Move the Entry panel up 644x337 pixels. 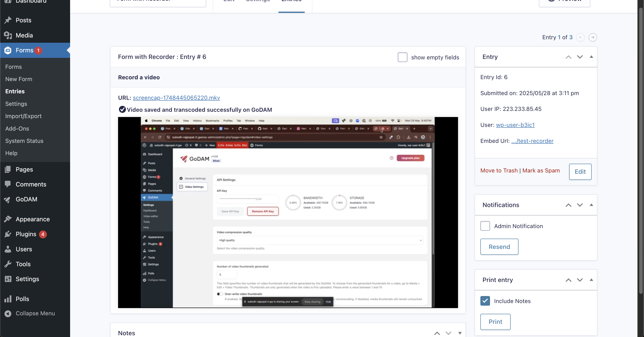[x=568, y=57]
